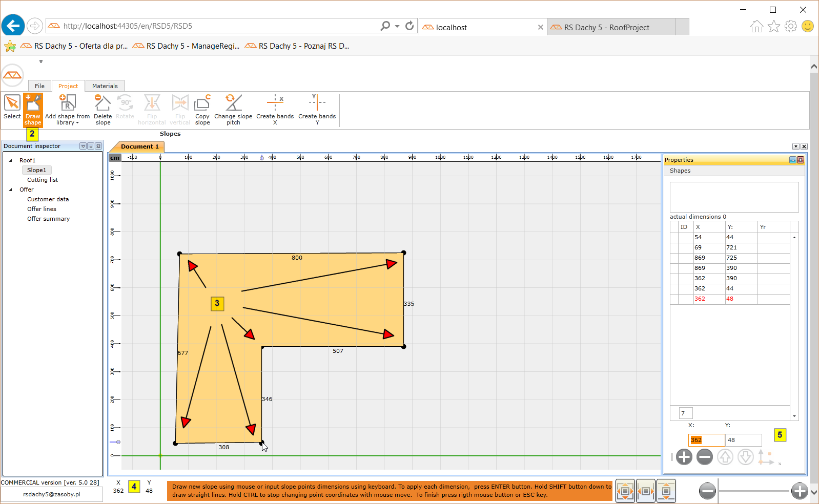Add a point with the plus button in Properties
The image size is (819, 504).
(x=684, y=457)
